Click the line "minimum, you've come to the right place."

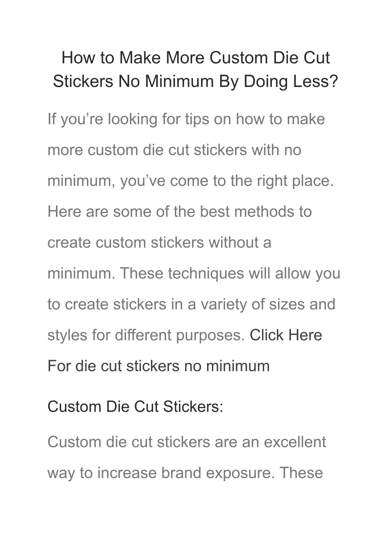click(x=191, y=181)
